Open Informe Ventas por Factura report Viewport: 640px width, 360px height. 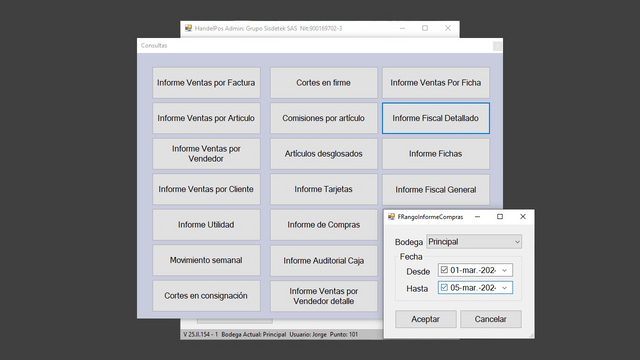point(206,83)
